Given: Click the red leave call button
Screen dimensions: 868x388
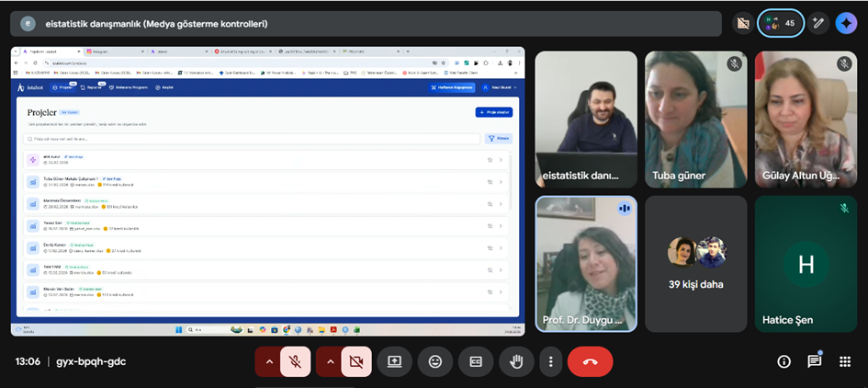Looking at the screenshot, I should [590, 361].
